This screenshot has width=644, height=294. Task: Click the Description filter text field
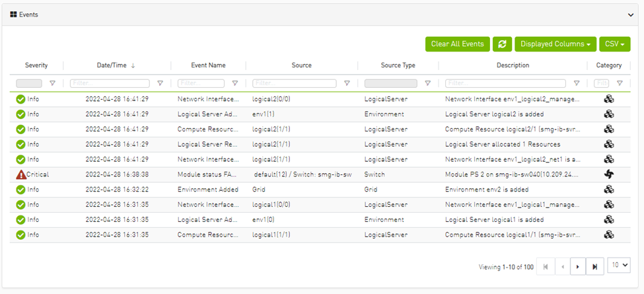click(x=505, y=84)
